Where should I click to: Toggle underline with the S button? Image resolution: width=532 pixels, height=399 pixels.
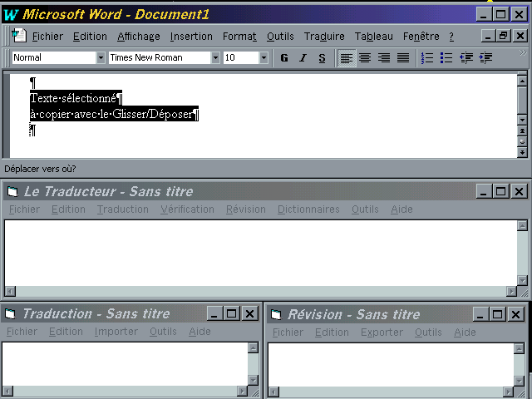(x=322, y=58)
